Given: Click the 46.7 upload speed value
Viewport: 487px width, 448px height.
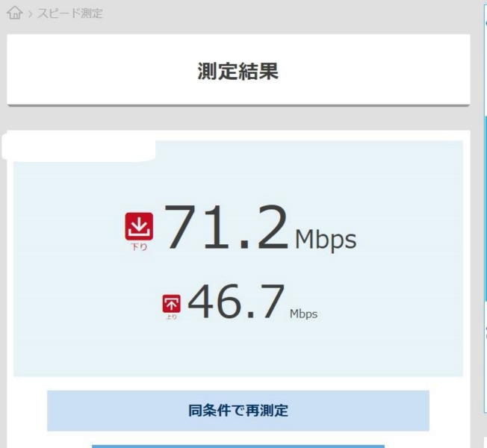Looking at the screenshot, I should (x=236, y=302).
